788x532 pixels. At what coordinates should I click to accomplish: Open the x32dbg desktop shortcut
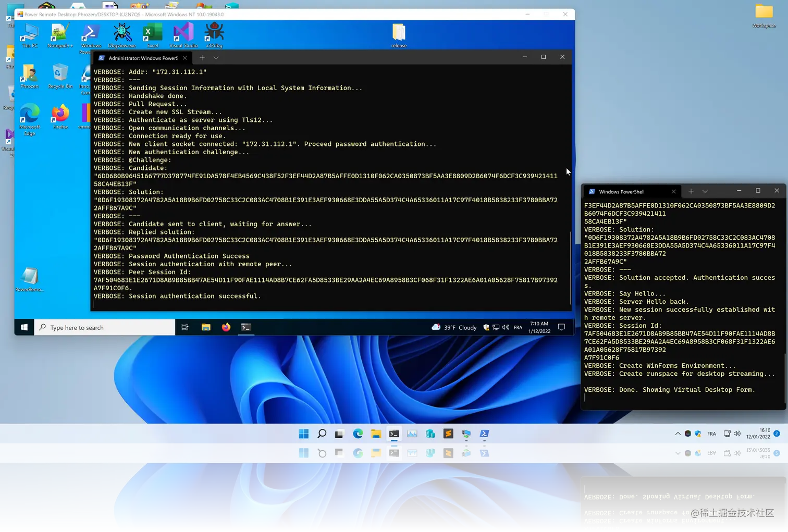[214, 35]
